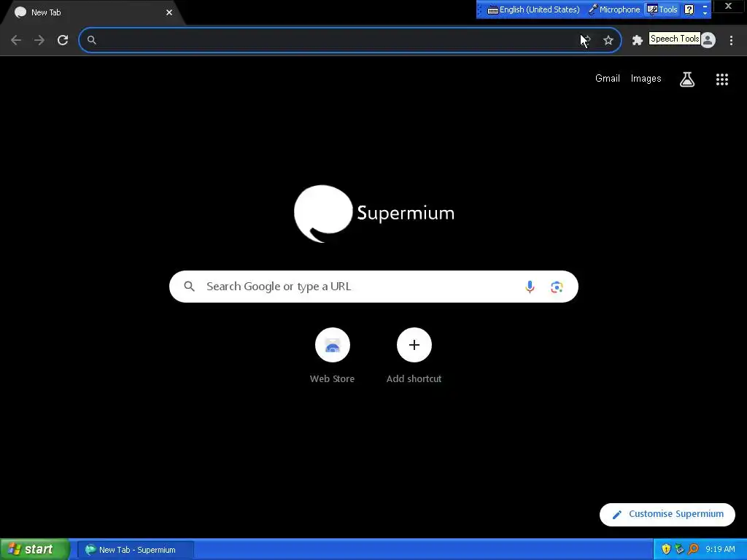
Task: Toggle language bar Microphone
Action: 614,9
